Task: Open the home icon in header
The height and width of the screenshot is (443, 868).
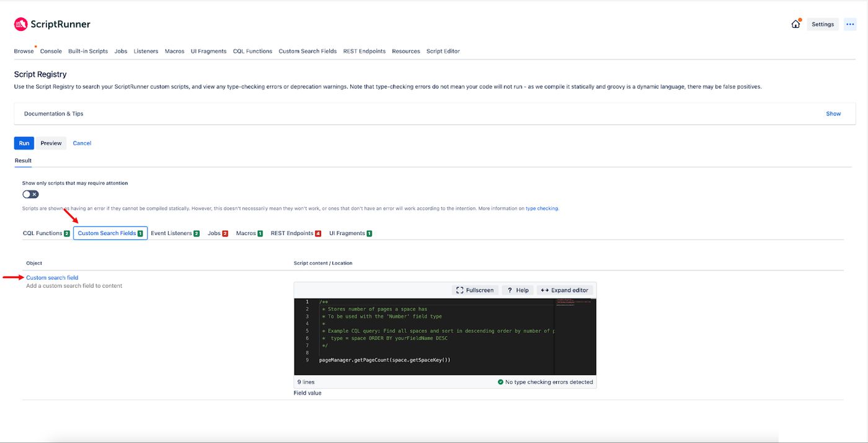Action: click(x=795, y=24)
